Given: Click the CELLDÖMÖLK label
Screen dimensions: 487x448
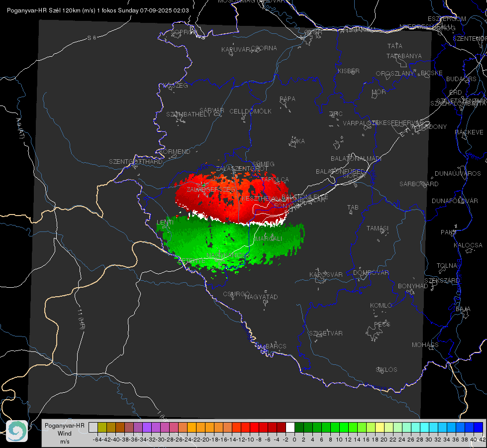Looking at the screenshot, I should pyautogui.click(x=250, y=112).
